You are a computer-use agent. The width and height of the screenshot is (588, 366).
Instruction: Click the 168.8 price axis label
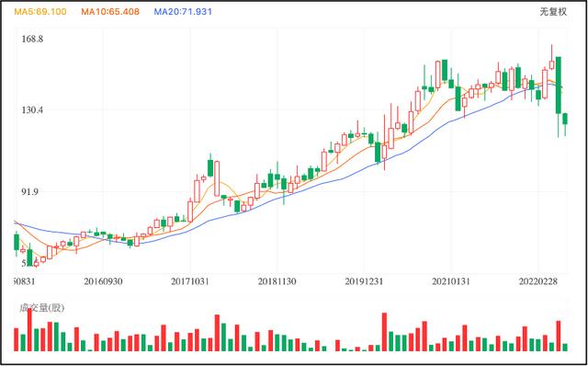click(x=33, y=39)
